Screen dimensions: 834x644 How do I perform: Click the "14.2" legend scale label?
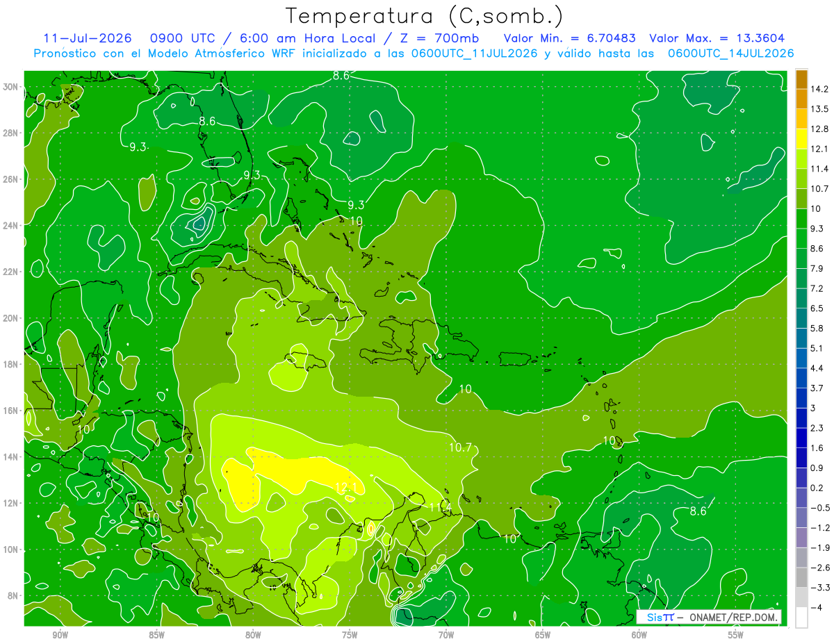point(819,89)
